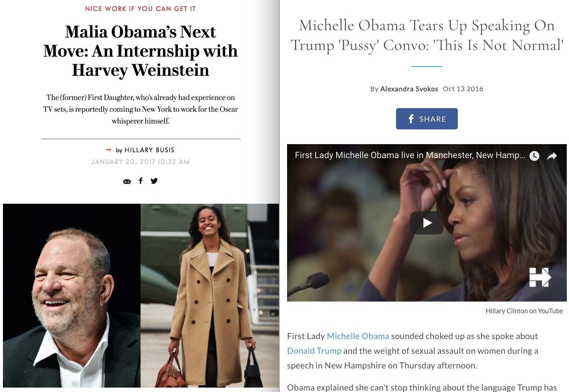This screenshot has width=569, height=392.
Task: Click the blue Facebook SHARE button
Action: [427, 119]
